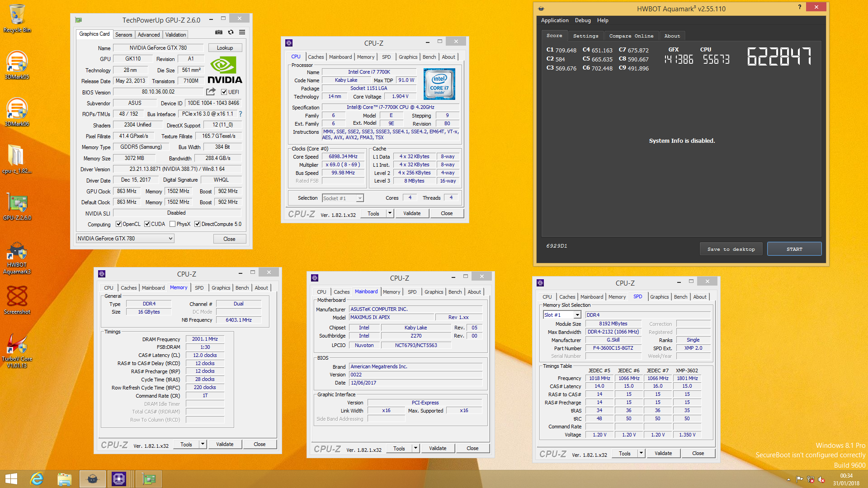Toggle the CUDA checkbox
This screenshot has height=488, width=868.
click(x=147, y=224)
